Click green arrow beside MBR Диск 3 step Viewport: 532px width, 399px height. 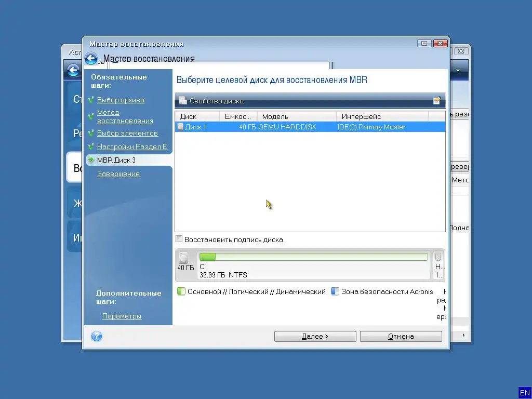tap(90, 160)
